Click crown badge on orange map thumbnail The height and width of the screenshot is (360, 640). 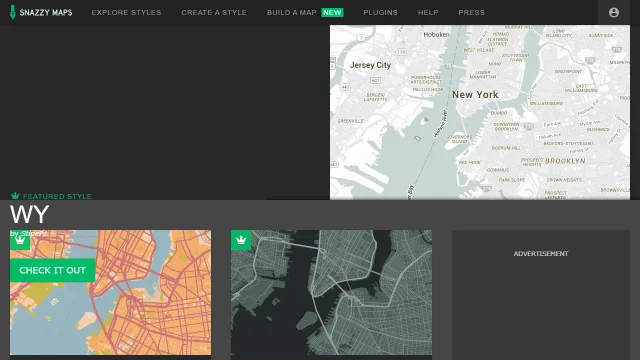20,240
